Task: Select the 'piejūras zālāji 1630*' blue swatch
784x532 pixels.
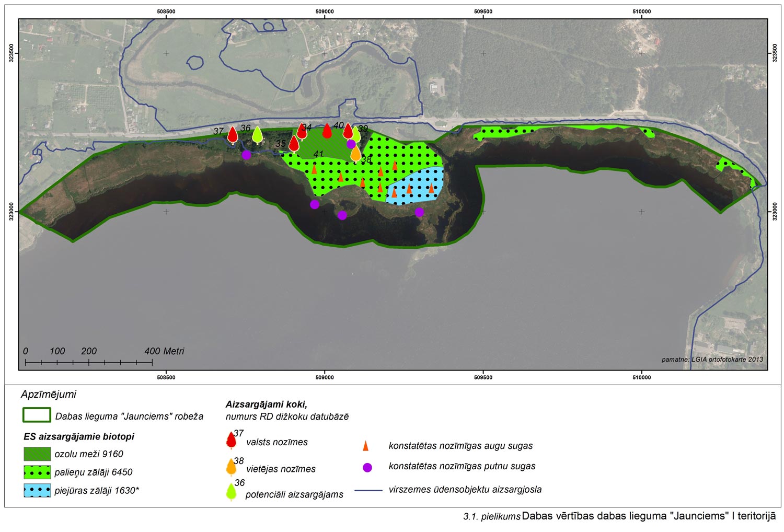Action: [37, 490]
